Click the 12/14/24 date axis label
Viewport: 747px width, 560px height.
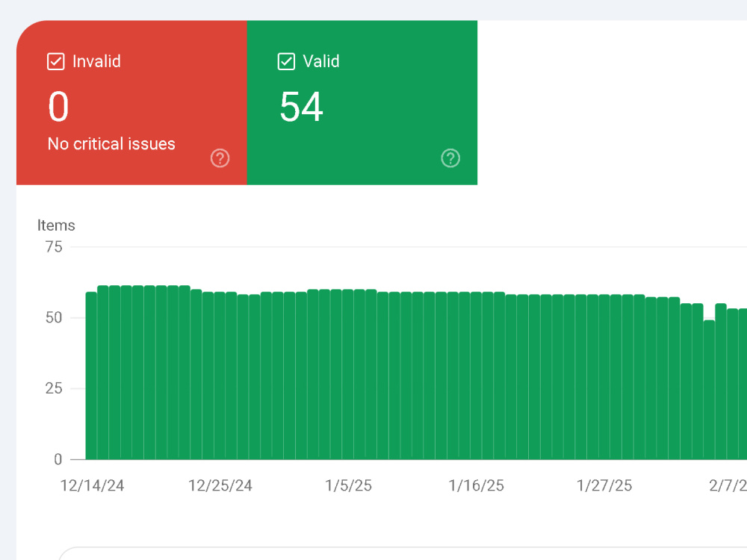(92, 486)
